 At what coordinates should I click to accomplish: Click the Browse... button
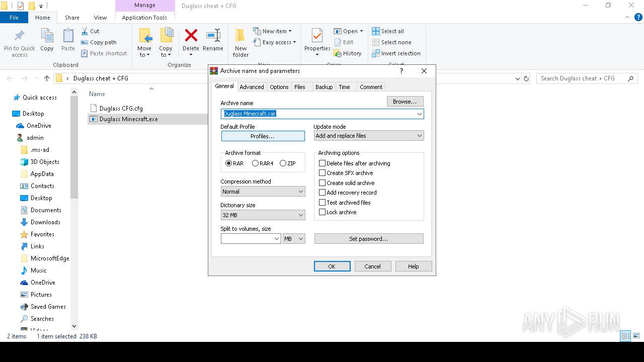405,102
